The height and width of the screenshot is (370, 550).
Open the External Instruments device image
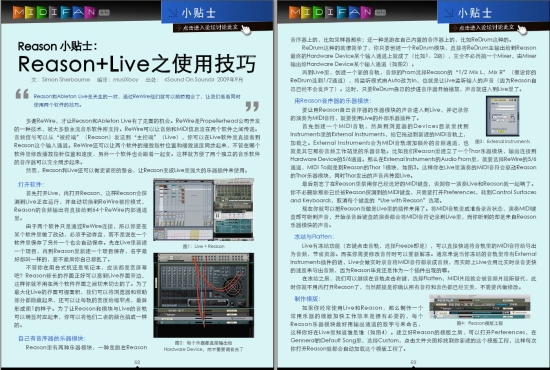(502, 116)
